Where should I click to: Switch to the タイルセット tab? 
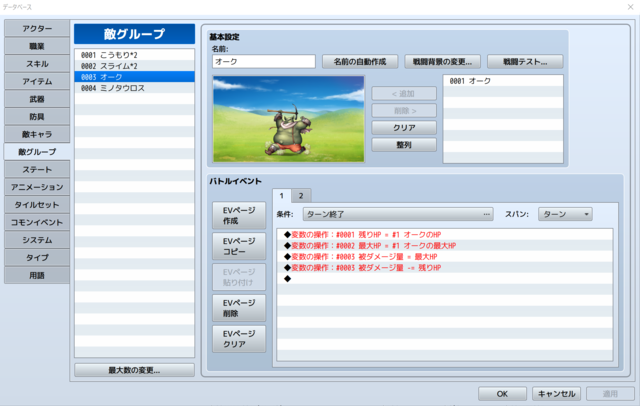click(x=37, y=204)
